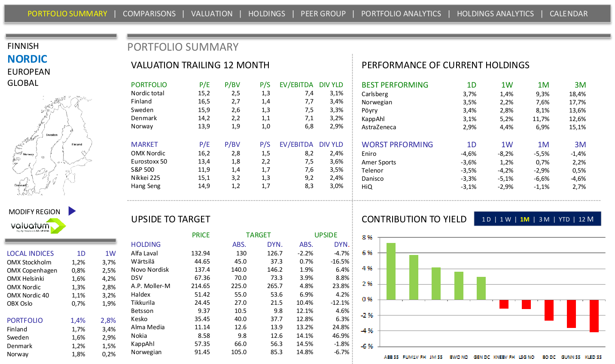Click Local Indices header
Image resolution: width=615 pixels, height=364 pixels.
(x=30, y=254)
